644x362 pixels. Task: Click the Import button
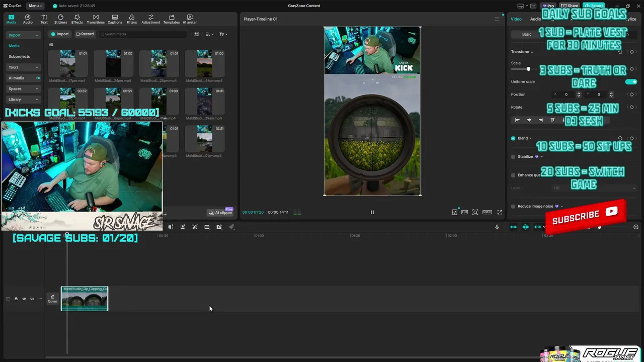tap(60, 34)
